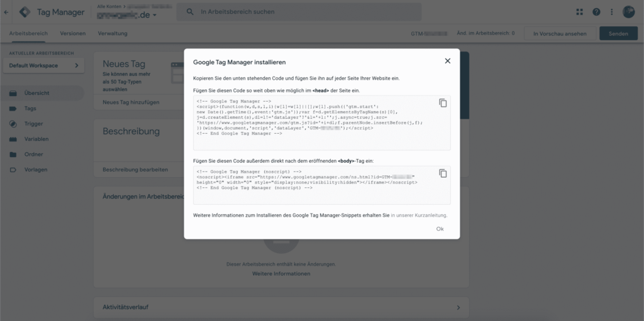The width and height of the screenshot is (644, 321).
Task: Copy the head code snippet
Action: pyautogui.click(x=443, y=103)
